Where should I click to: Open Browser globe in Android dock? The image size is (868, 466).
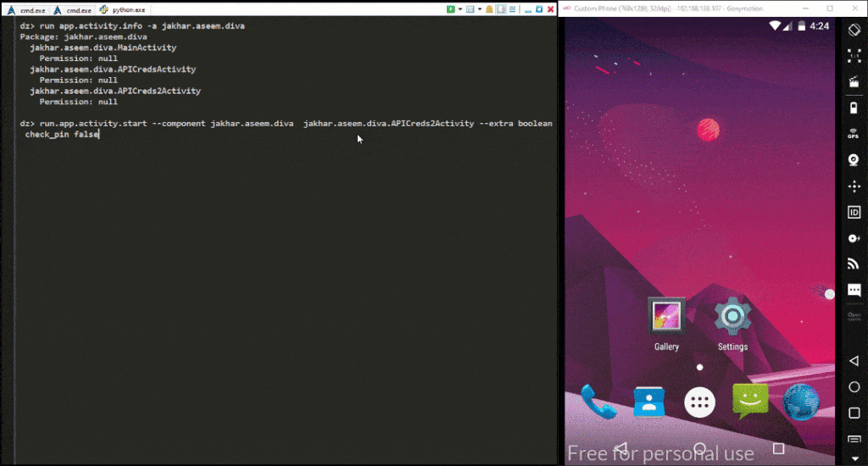[x=801, y=402]
